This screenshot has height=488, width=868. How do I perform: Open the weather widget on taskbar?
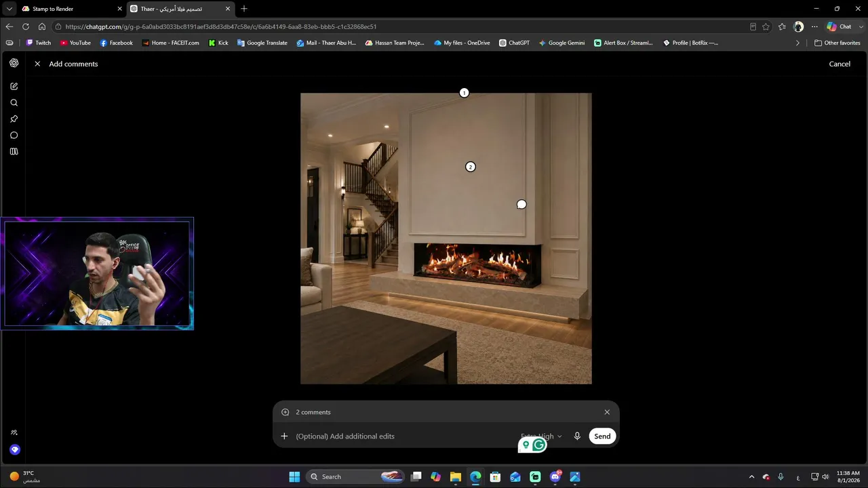coord(24,476)
